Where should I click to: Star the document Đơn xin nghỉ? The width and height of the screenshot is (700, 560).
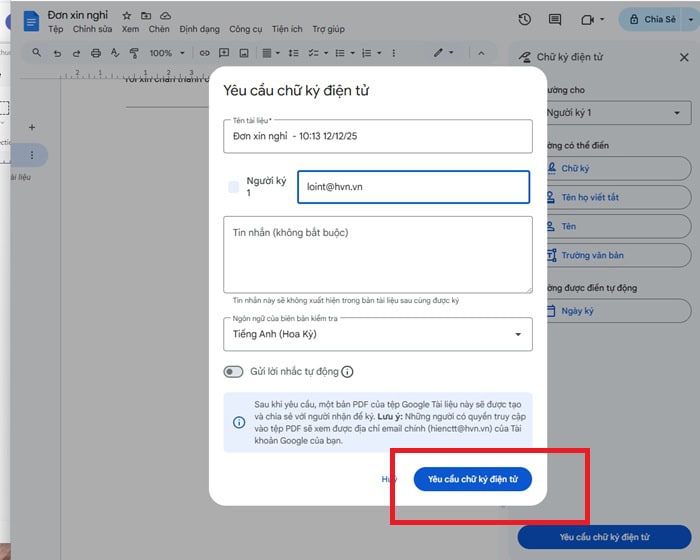coord(126,16)
